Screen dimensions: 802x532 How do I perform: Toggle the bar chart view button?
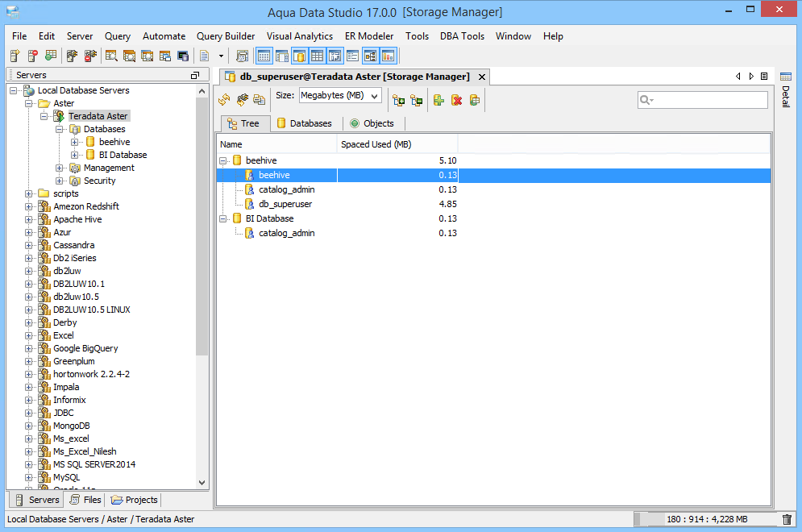tap(389, 56)
